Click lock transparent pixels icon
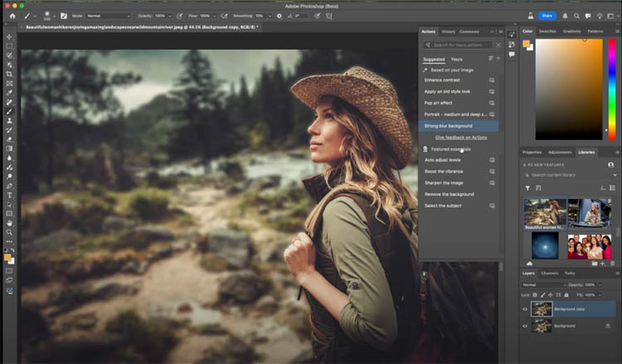 tap(535, 295)
